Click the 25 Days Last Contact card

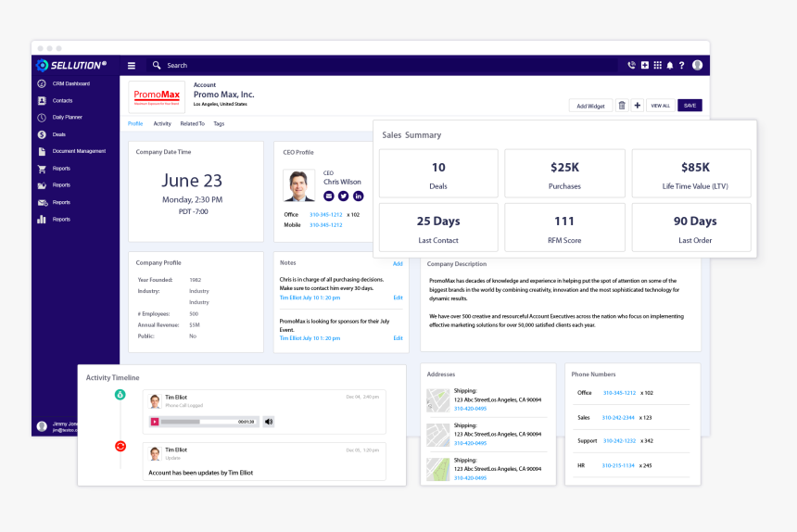[x=438, y=228]
